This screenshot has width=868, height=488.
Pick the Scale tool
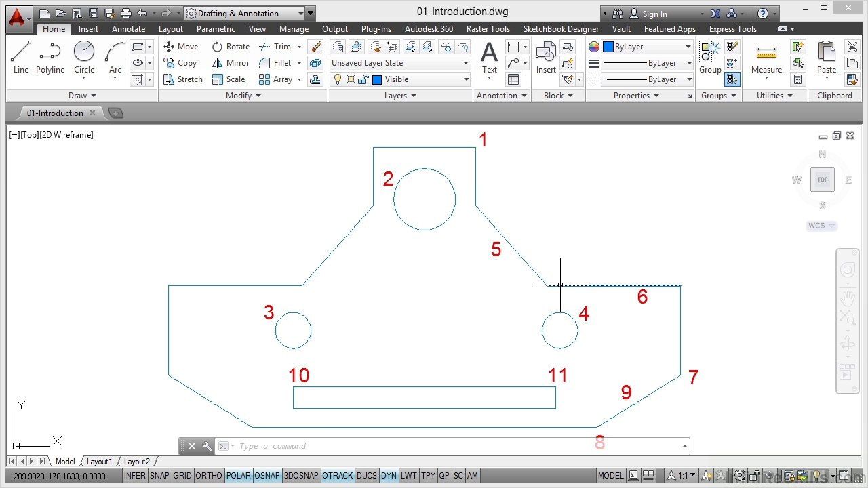229,79
